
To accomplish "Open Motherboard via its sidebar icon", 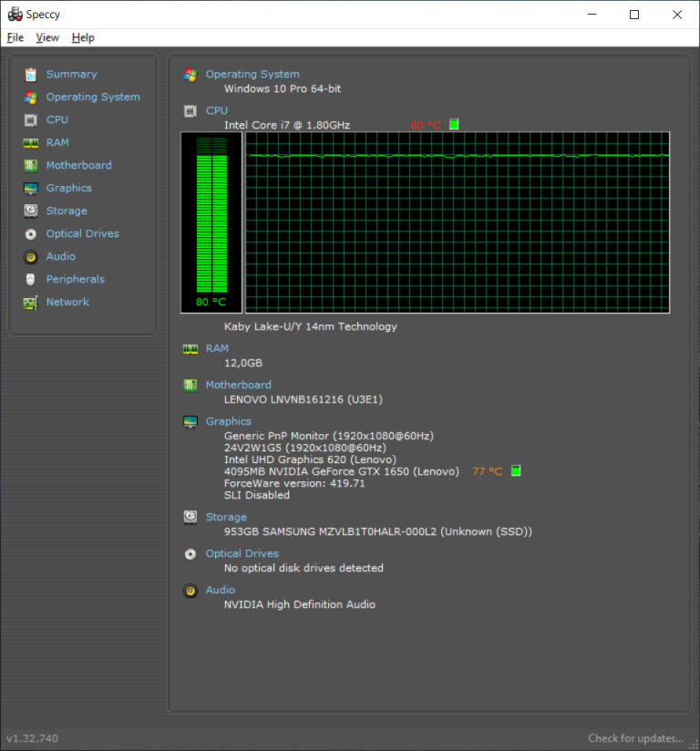I will pos(31,166).
